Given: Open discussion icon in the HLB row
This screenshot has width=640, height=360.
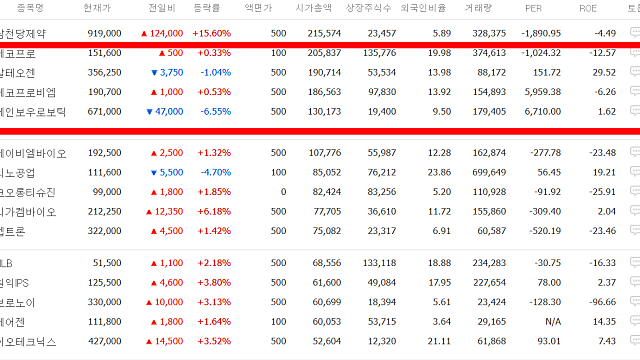Looking at the screenshot, I should 635,262.
